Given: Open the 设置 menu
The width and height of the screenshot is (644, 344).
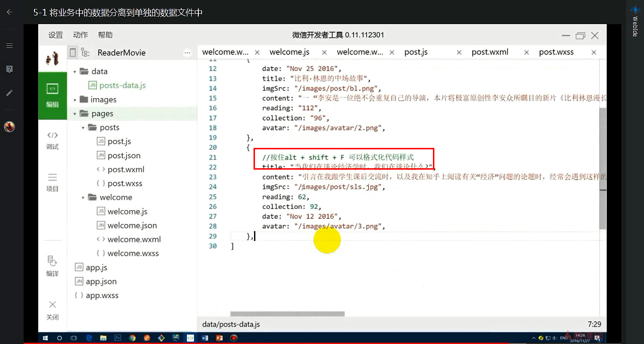Looking at the screenshot, I should (55, 35).
